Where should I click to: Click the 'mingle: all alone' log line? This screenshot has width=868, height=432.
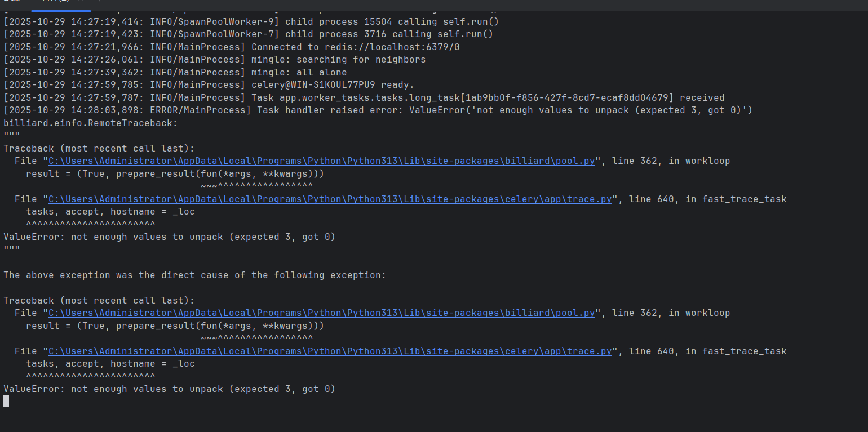click(x=175, y=72)
